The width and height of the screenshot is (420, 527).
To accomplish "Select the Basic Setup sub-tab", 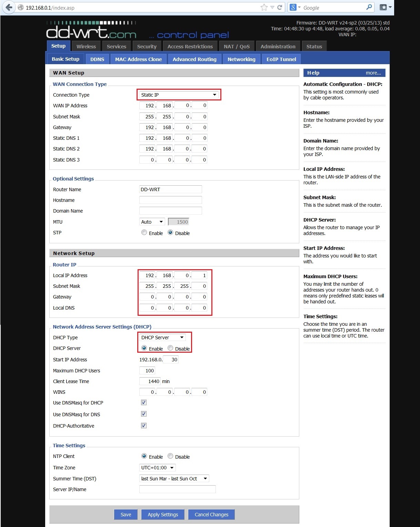I will 66,59.
